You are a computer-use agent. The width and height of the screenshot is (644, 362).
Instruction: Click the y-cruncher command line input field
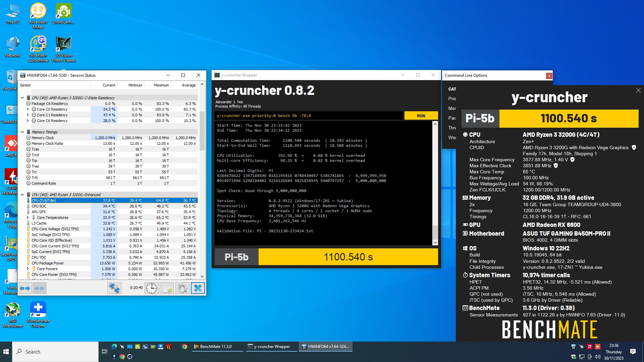tap(309, 116)
